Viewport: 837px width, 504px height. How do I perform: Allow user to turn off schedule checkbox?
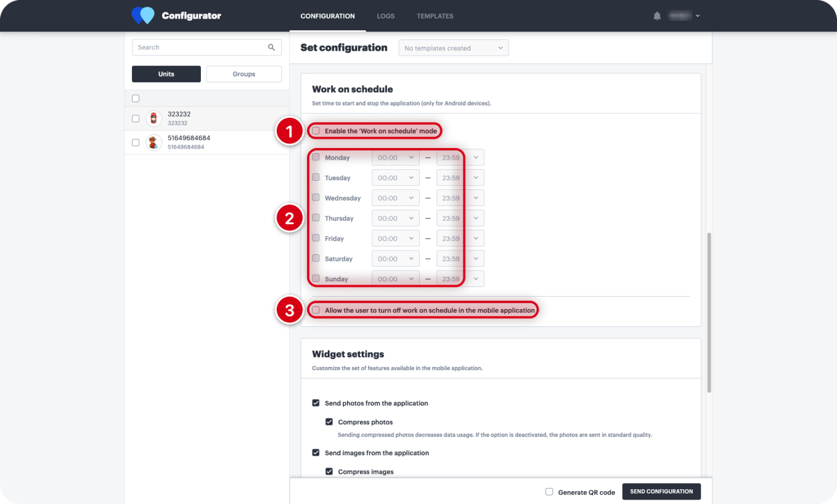(315, 310)
